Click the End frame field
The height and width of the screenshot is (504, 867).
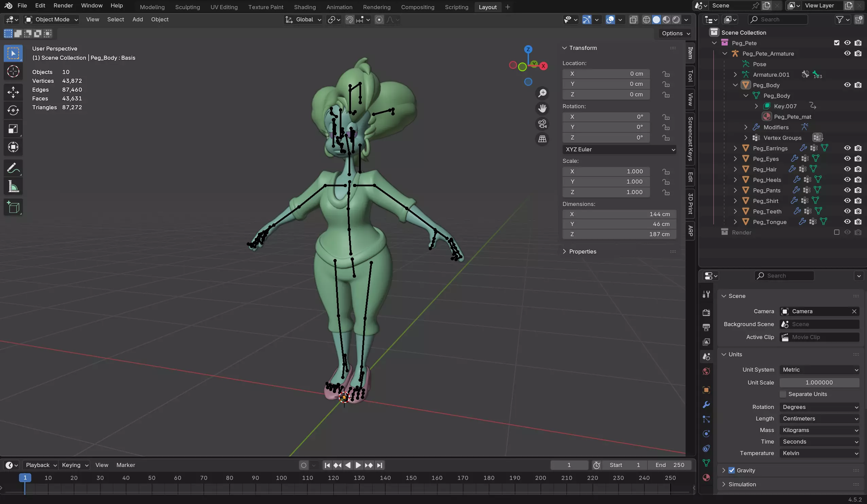669,465
